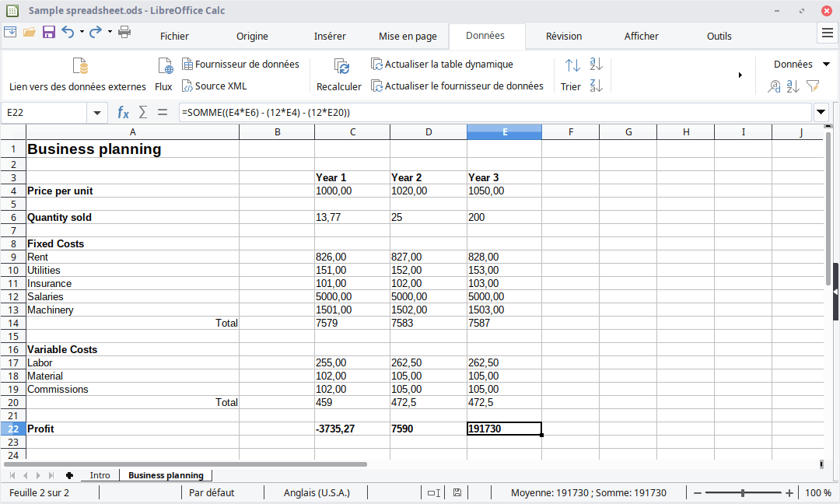This screenshot has height=504, width=840.
Task: Click the Sum sigma icon
Action: [143, 113]
